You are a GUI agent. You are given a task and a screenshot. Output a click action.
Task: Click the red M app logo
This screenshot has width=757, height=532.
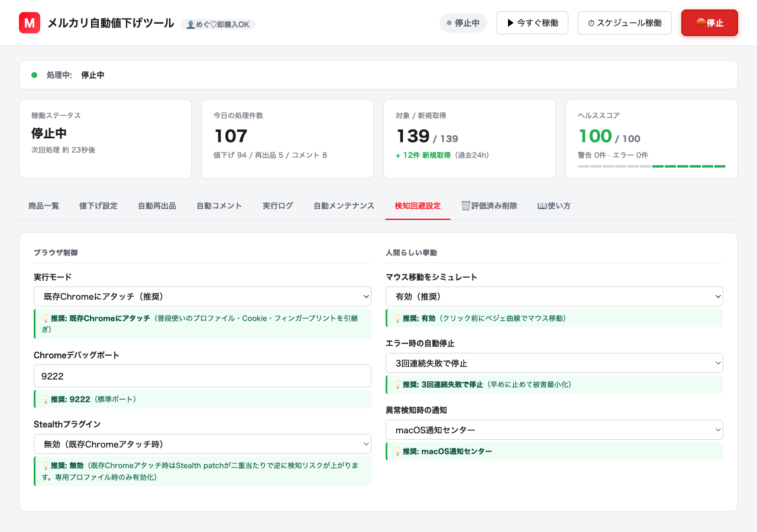pyautogui.click(x=30, y=23)
